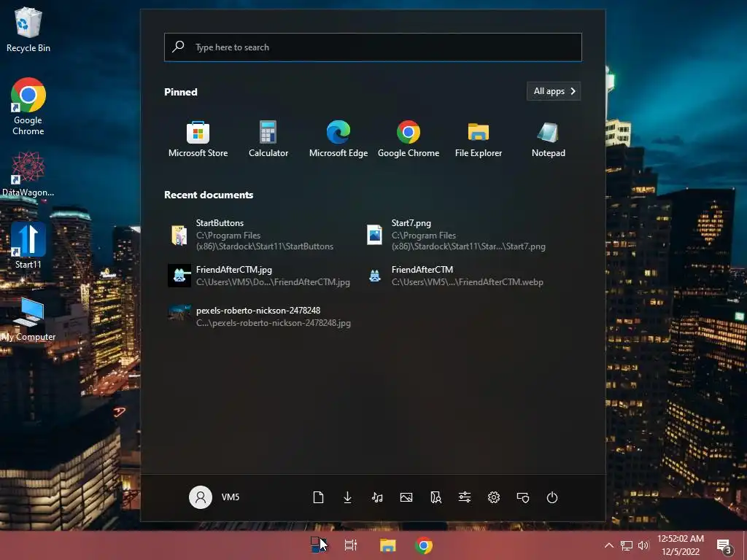Open volume control tray icon

(643, 545)
